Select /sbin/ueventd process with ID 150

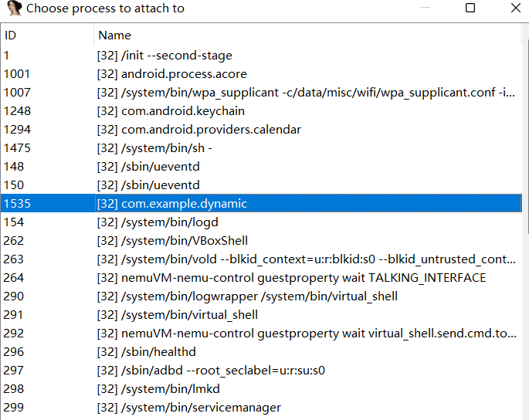click(261, 185)
